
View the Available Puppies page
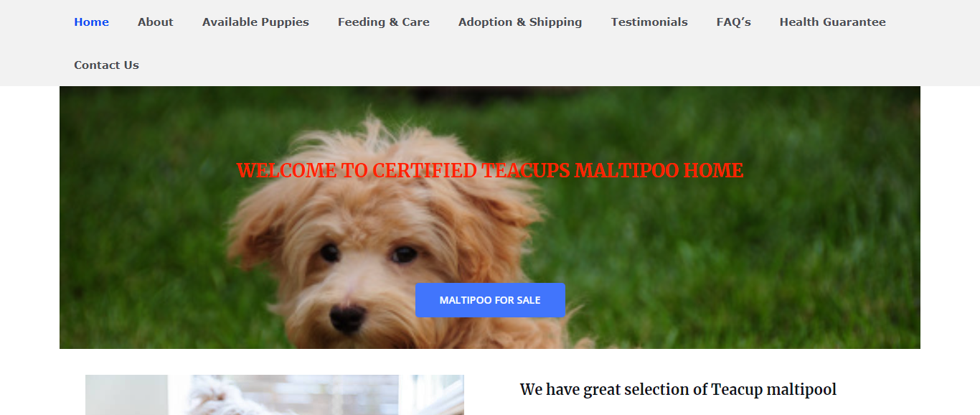tap(255, 22)
